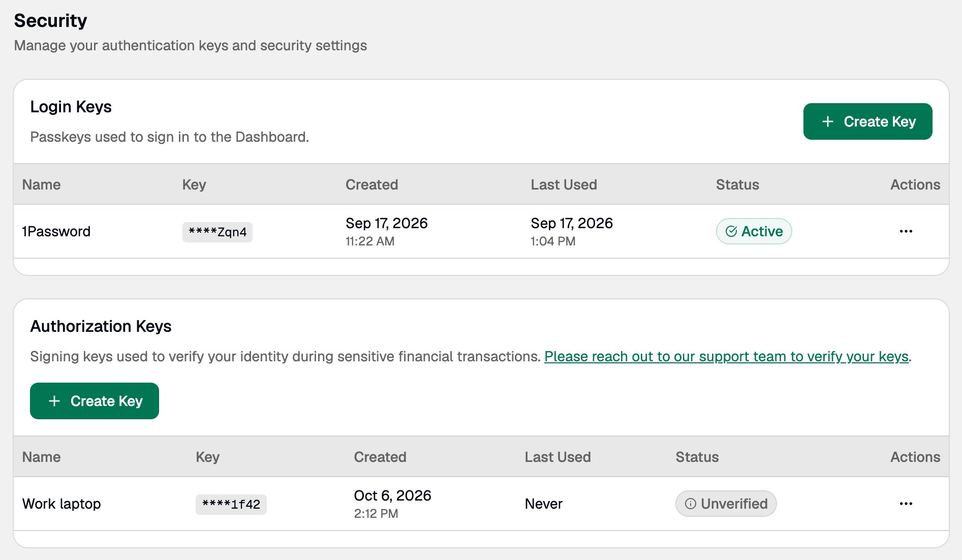The width and height of the screenshot is (962, 560).
Task: Click the Authorization Keys heading
Action: click(x=101, y=326)
